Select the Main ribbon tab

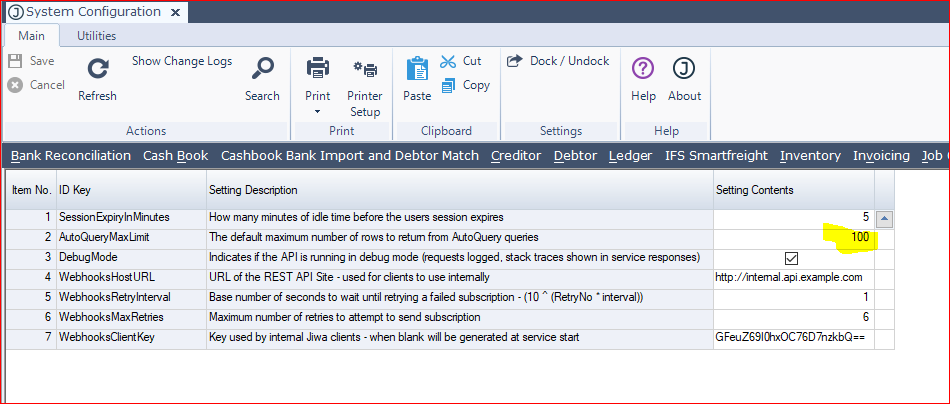click(31, 35)
